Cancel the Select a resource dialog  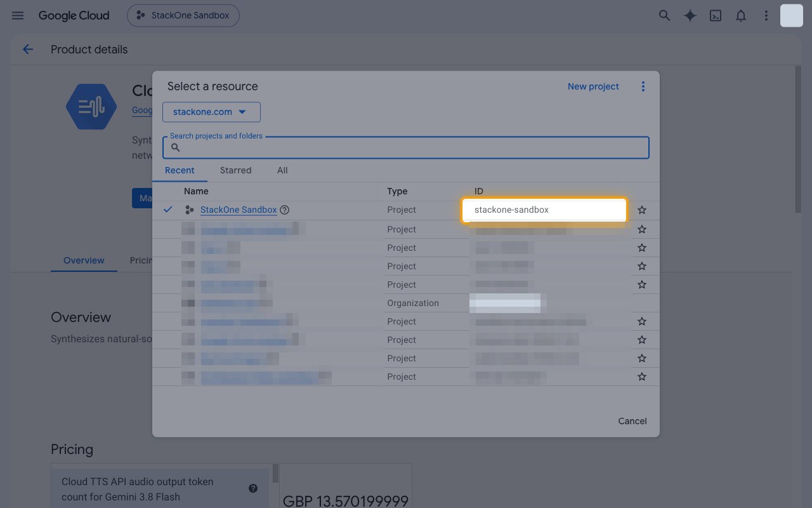point(632,421)
